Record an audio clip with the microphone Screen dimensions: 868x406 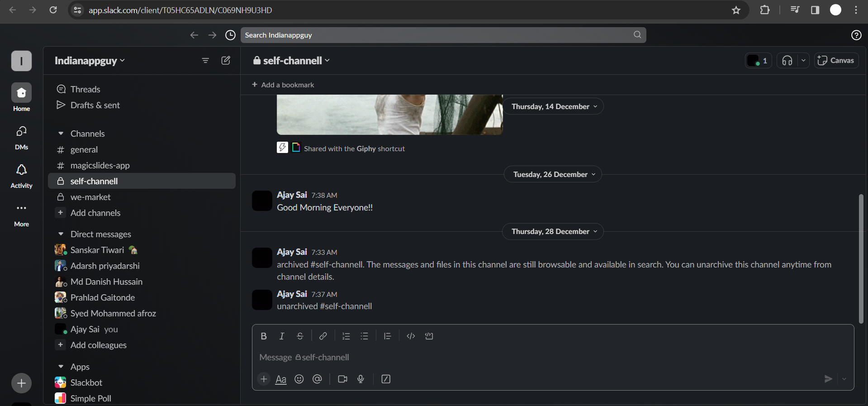click(360, 379)
